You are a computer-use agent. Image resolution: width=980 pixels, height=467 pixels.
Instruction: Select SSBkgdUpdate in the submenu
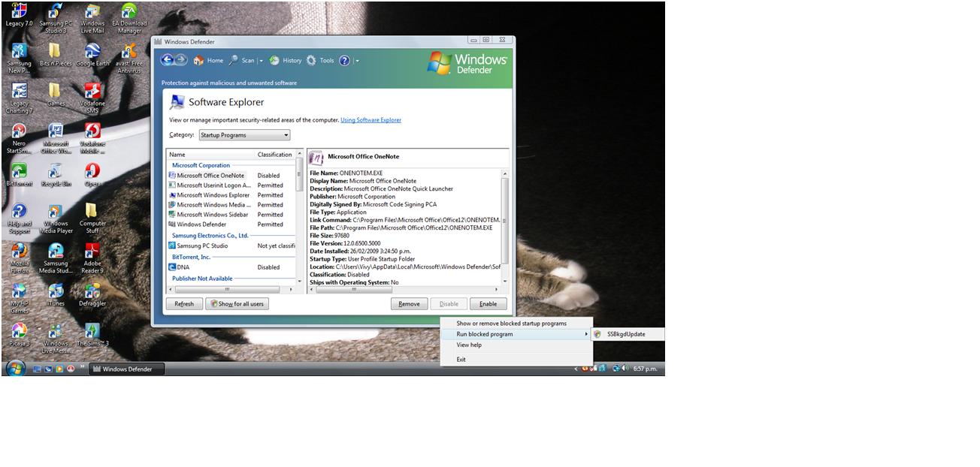627,334
